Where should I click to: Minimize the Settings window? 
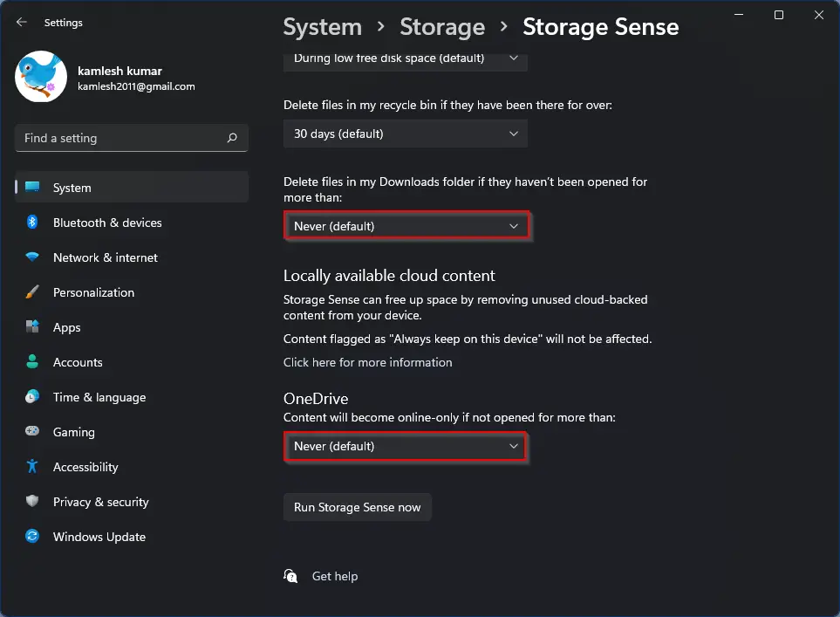point(739,15)
